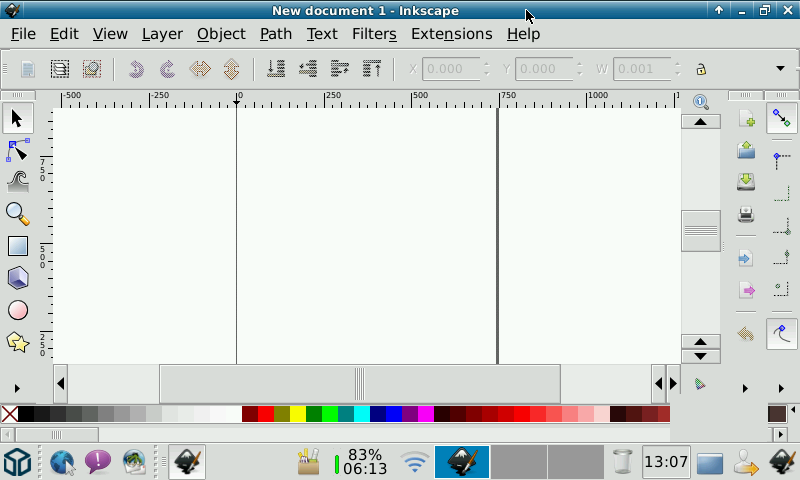800x480 pixels.
Task: Open the Edit menu
Action: tap(64, 34)
